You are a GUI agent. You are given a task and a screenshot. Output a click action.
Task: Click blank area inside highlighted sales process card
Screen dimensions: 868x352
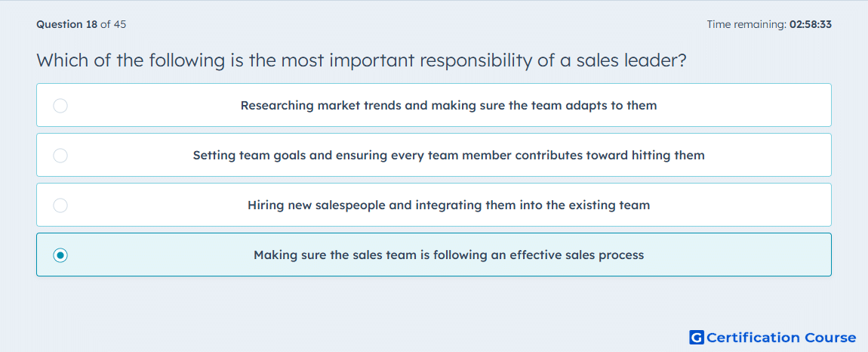coord(736,255)
